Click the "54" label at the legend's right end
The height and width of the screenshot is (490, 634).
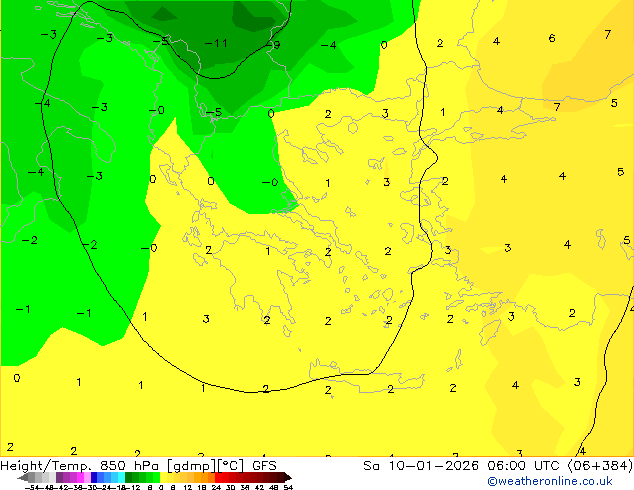coord(288,487)
